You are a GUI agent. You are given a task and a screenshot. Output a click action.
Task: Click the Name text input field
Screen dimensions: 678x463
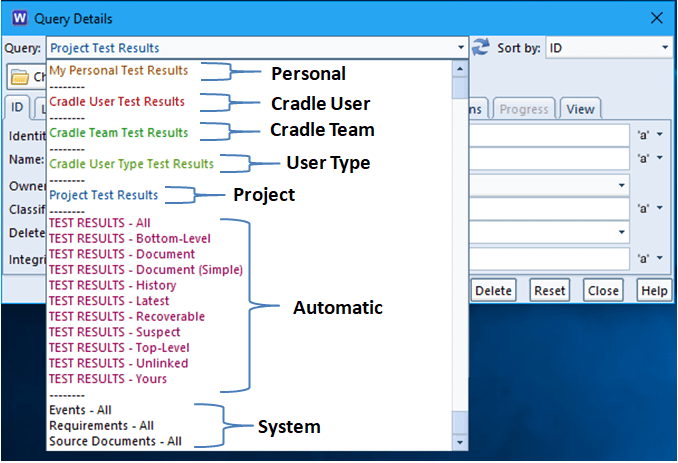549,159
